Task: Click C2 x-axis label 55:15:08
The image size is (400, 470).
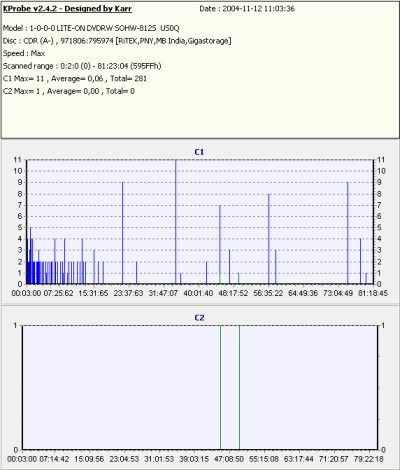Action: click(264, 459)
